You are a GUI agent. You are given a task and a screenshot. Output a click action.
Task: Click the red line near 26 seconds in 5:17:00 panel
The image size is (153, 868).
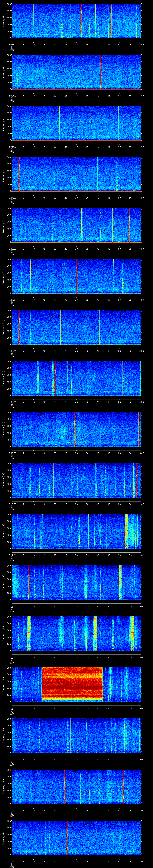(67, 838)
